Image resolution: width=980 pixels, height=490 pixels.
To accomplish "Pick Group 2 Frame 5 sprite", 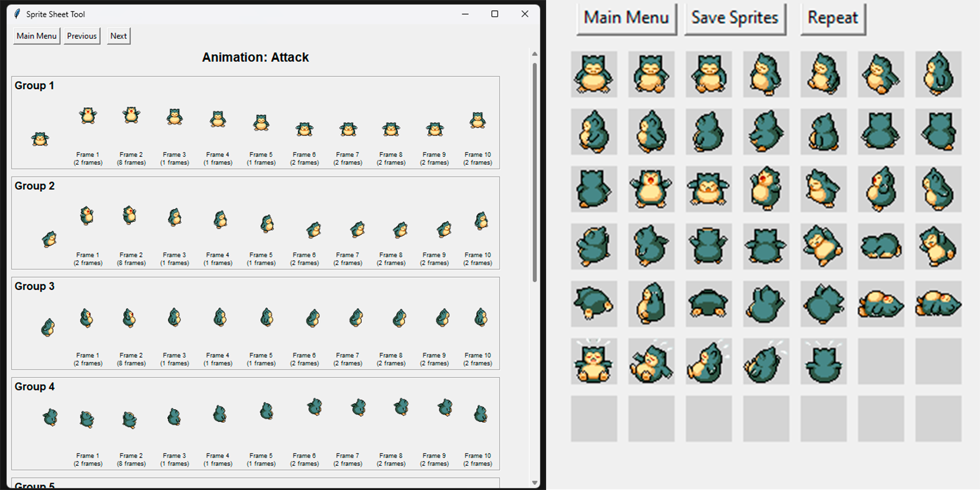I will point(267,223).
